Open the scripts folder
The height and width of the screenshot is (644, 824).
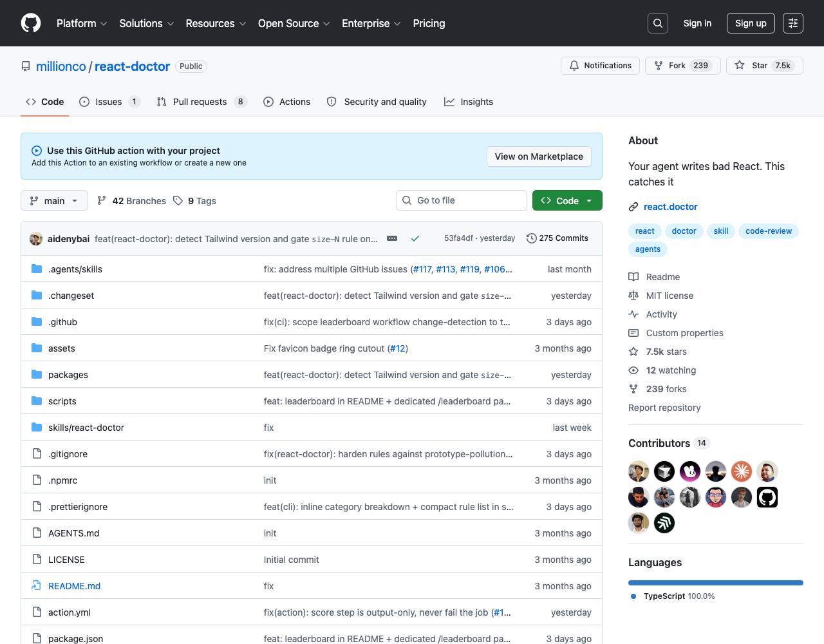[62, 401]
